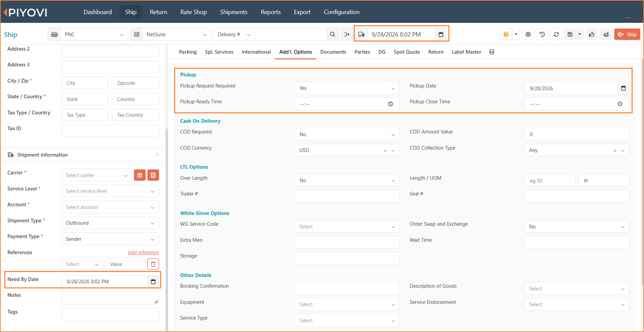Screen dimensions: 644x332
Task: Click the Trailer # input field
Action: click(347, 196)
